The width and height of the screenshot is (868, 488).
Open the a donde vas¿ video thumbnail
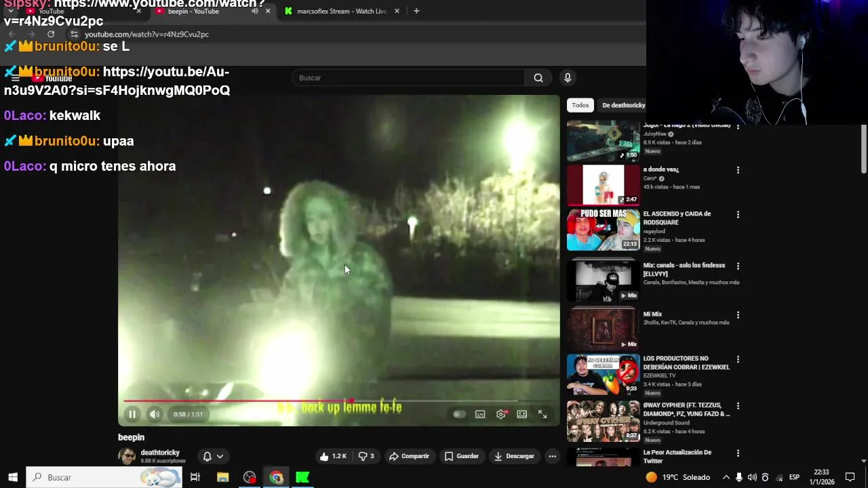tap(604, 185)
